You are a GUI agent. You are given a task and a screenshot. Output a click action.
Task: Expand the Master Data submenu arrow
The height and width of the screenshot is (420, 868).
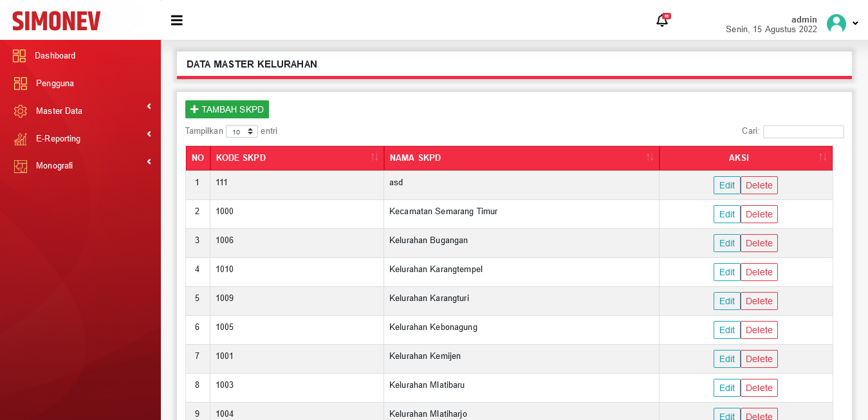pyautogui.click(x=149, y=106)
